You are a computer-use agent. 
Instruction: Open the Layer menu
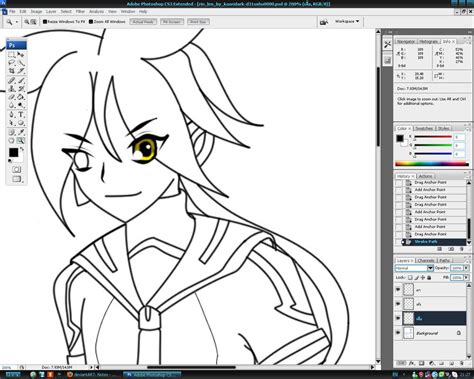[x=51, y=11]
